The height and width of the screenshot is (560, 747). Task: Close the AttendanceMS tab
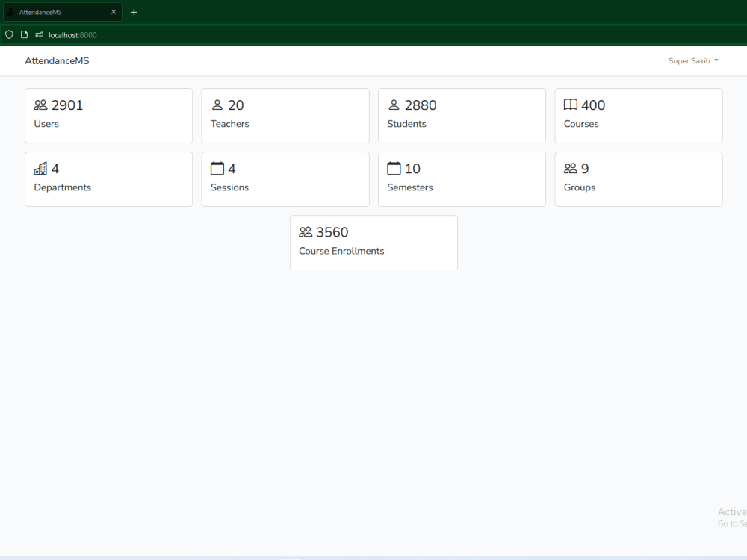coord(114,11)
